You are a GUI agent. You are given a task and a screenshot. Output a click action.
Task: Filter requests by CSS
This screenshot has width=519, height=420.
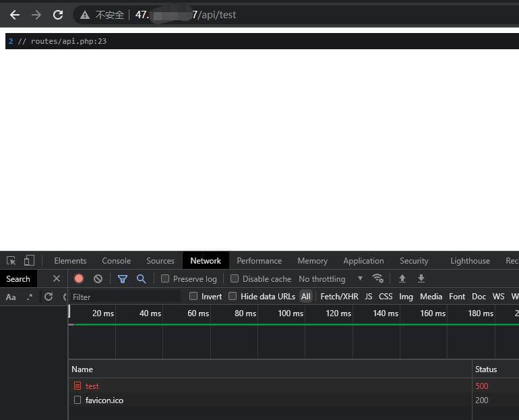pyautogui.click(x=386, y=297)
